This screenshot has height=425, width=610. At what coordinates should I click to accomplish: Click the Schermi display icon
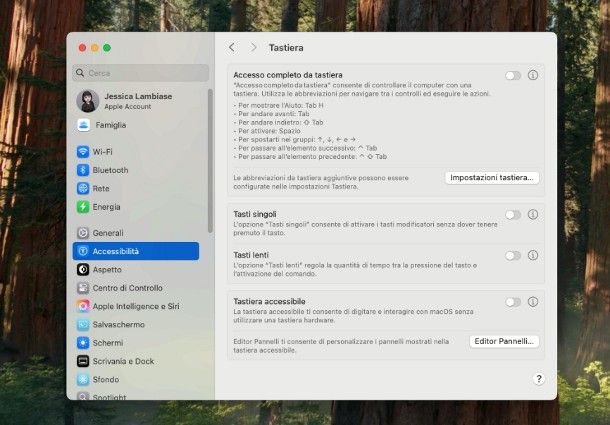click(83, 343)
